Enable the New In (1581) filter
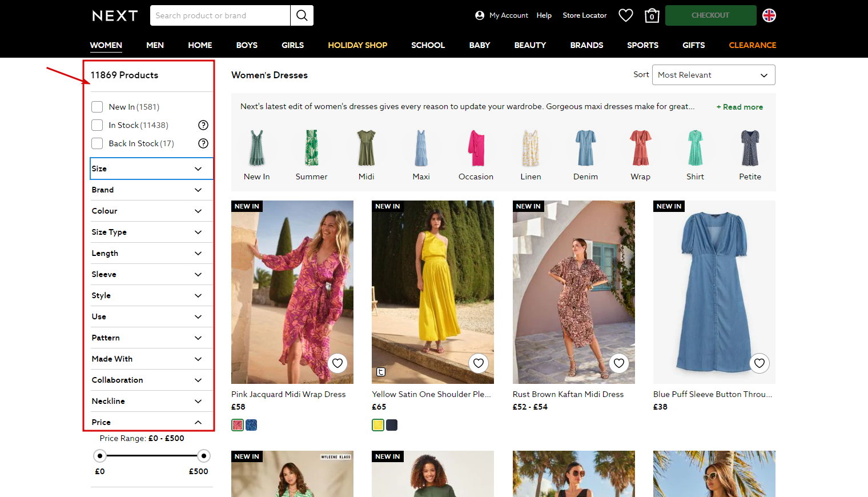This screenshot has height=497, width=868. 97,106
